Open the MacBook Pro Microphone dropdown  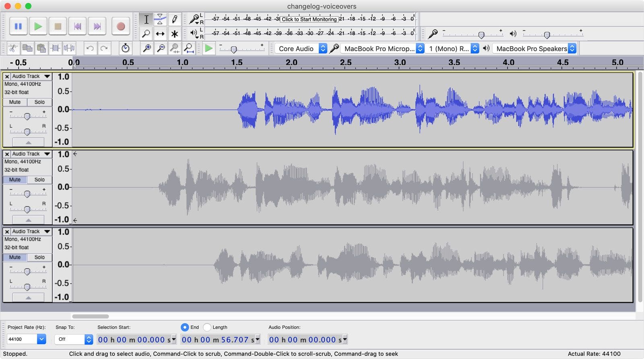[382, 48]
